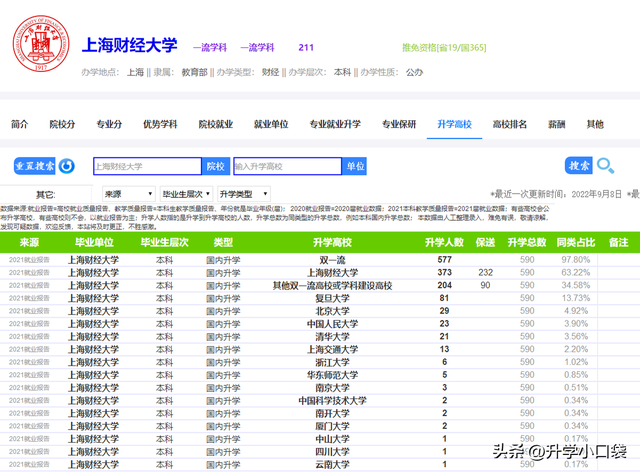Click the blue refresh circle icon
The height and width of the screenshot is (473, 640).
tap(67, 166)
